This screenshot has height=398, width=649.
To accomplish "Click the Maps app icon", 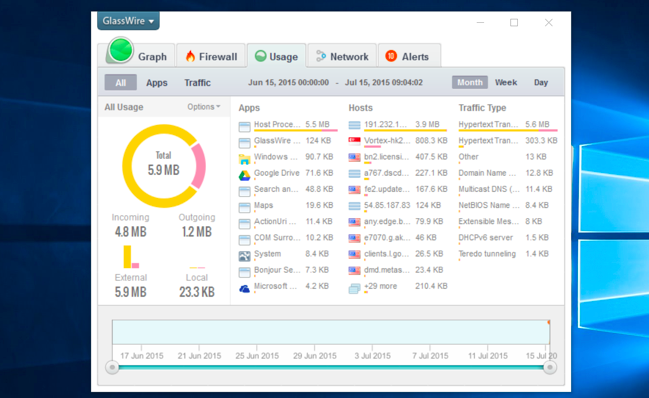I will point(245,207).
